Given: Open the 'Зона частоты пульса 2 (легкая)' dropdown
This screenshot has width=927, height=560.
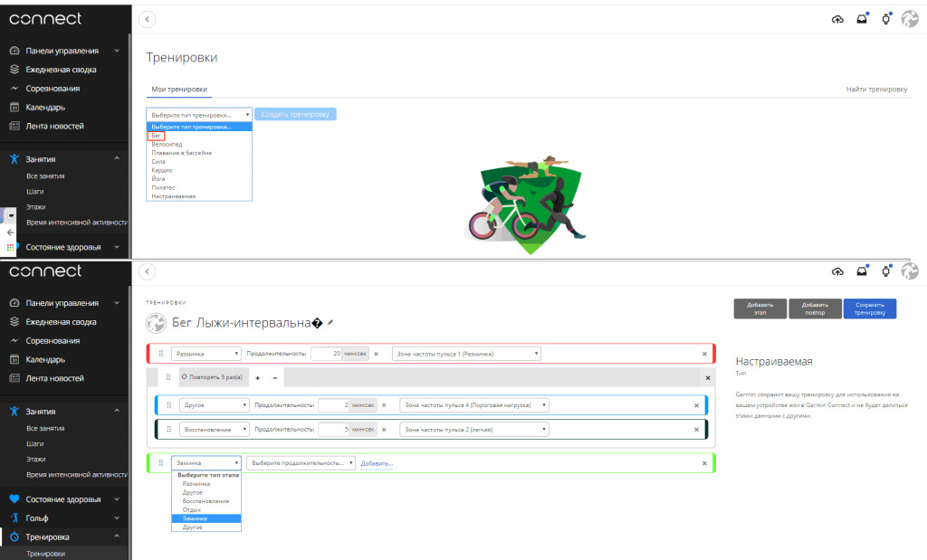Looking at the screenshot, I should [474, 430].
